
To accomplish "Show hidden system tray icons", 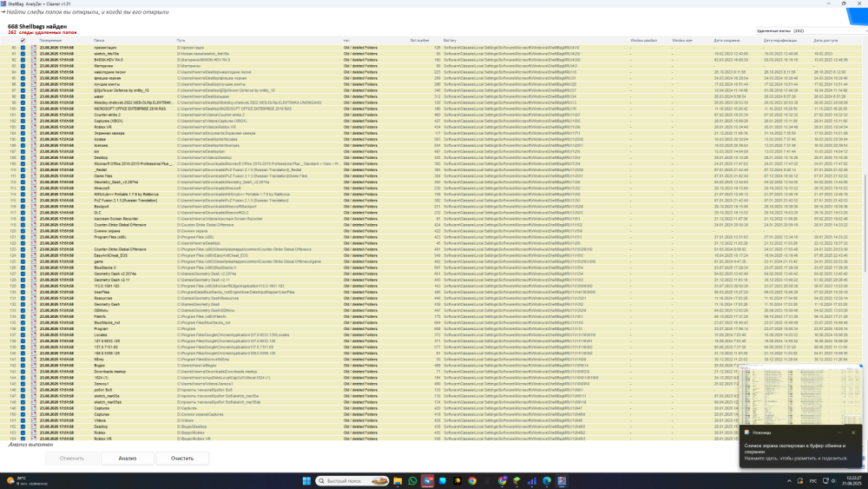I will [x=789, y=480].
